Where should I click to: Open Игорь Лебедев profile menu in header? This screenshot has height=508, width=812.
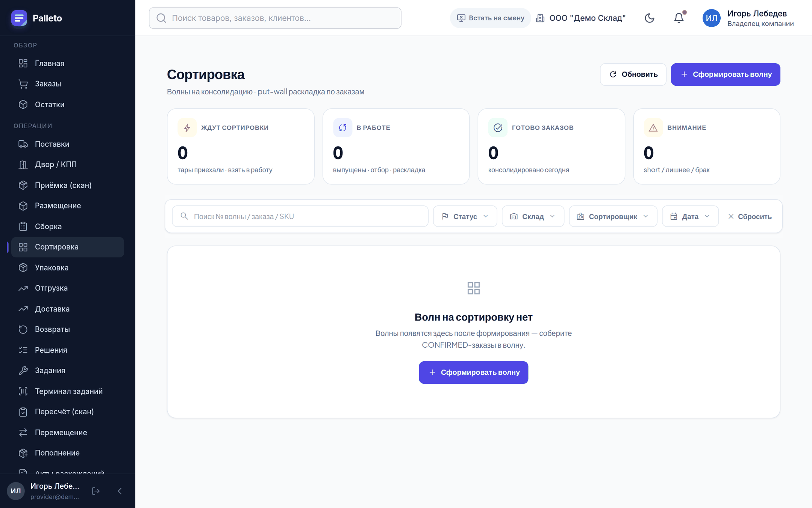tap(748, 18)
